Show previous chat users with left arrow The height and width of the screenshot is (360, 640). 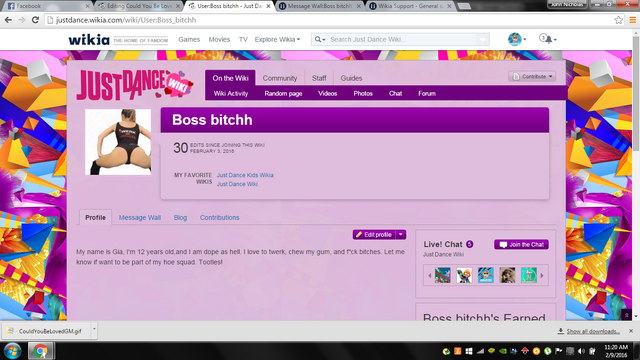(x=429, y=276)
